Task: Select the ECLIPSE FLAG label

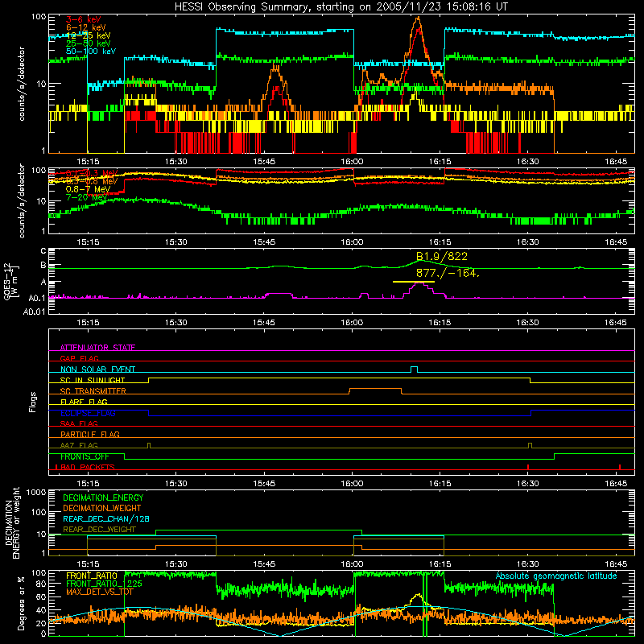Action: point(88,413)
